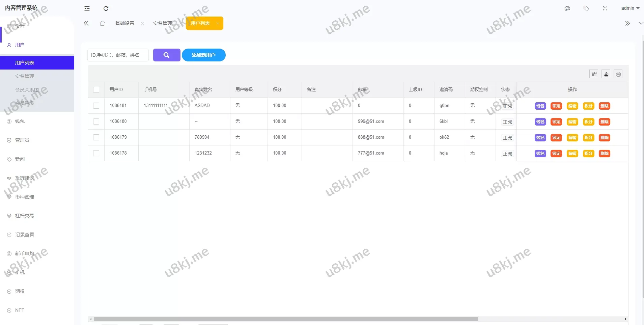The width and height of the screenshot is (644, 325).
Task: Toggle the select-all checkbox in the table header
Action: 96,90
